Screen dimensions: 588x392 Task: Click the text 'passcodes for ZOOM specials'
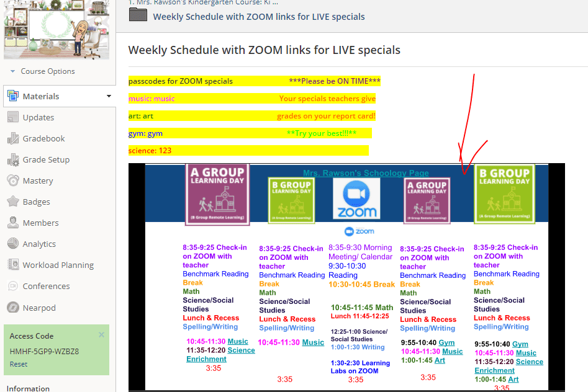pos(181,81)
